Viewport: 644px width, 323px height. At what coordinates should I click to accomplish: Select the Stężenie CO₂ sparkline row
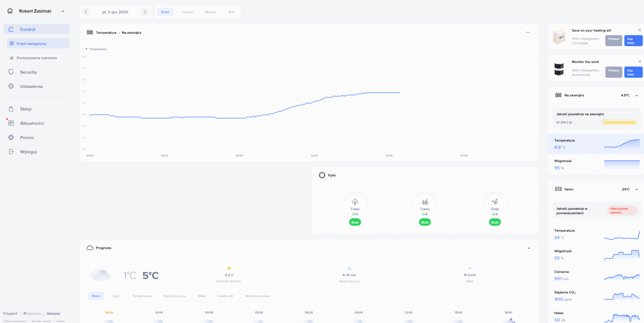coord(596,296)
